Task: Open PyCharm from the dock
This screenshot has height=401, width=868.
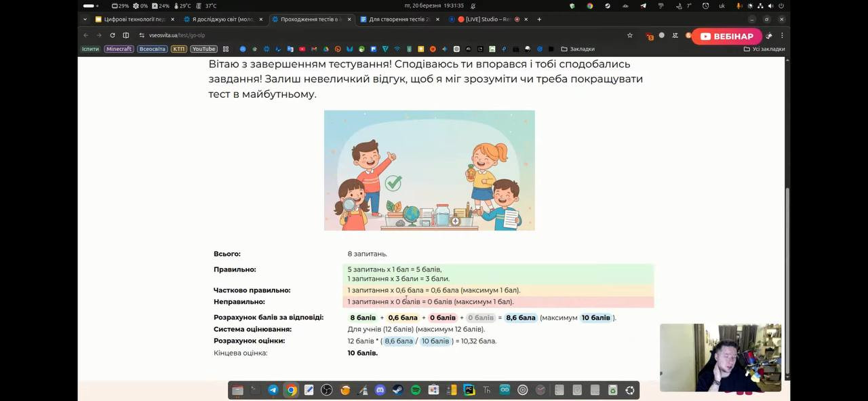Action: [469, 390]
